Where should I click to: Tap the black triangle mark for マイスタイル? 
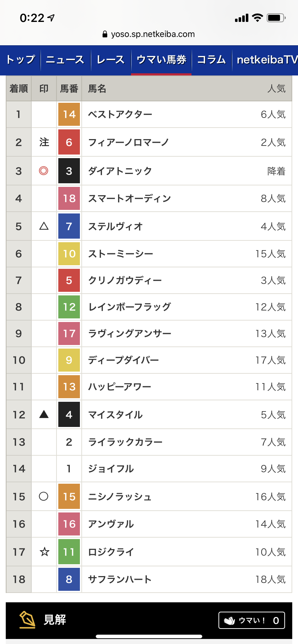[44, 414]
